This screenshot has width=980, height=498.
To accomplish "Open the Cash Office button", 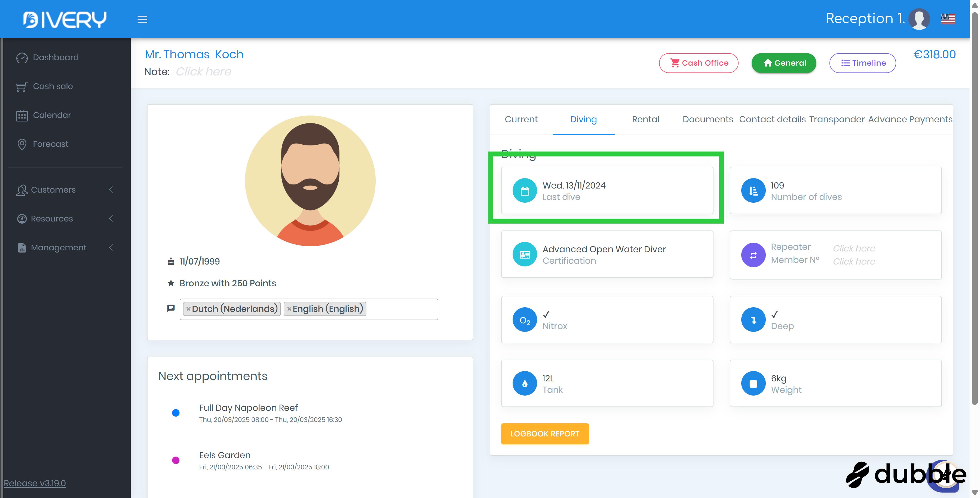I will coord(699,63).
